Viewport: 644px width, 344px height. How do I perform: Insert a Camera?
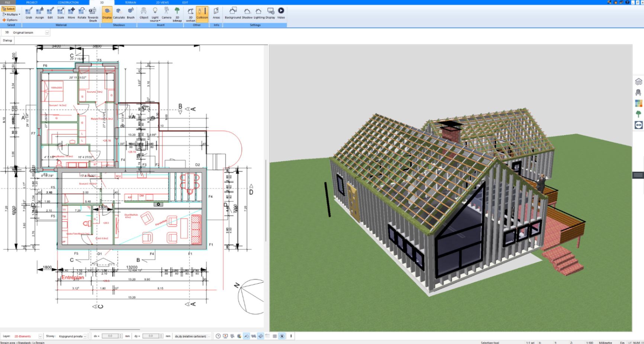(x=166, y=13)
